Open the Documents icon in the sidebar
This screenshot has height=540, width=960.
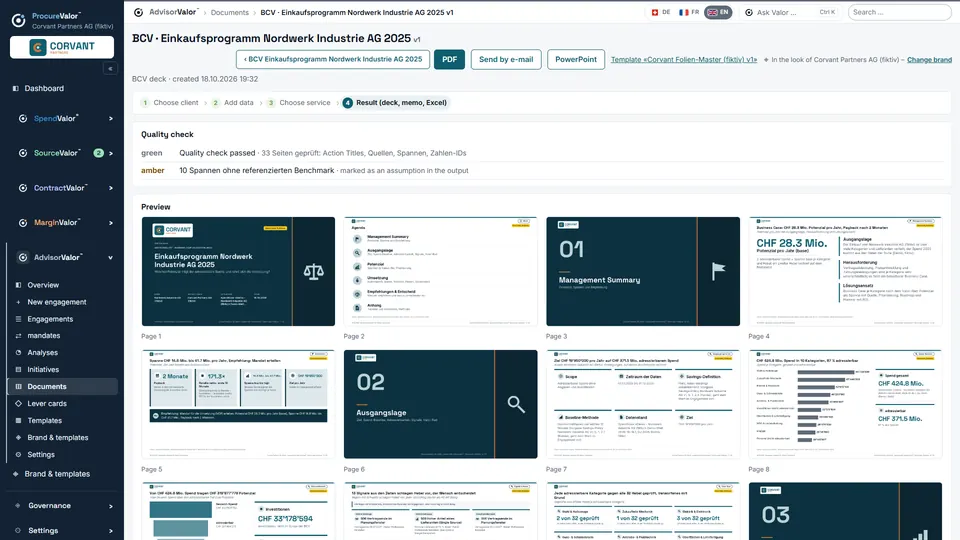[x=18, y=386]
